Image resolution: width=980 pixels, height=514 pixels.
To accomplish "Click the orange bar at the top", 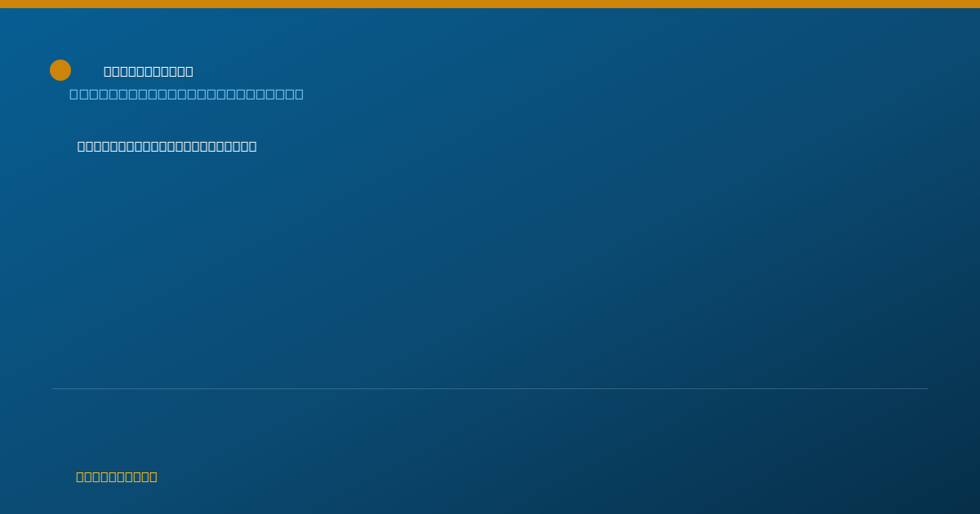I will [x=490, y=4].
